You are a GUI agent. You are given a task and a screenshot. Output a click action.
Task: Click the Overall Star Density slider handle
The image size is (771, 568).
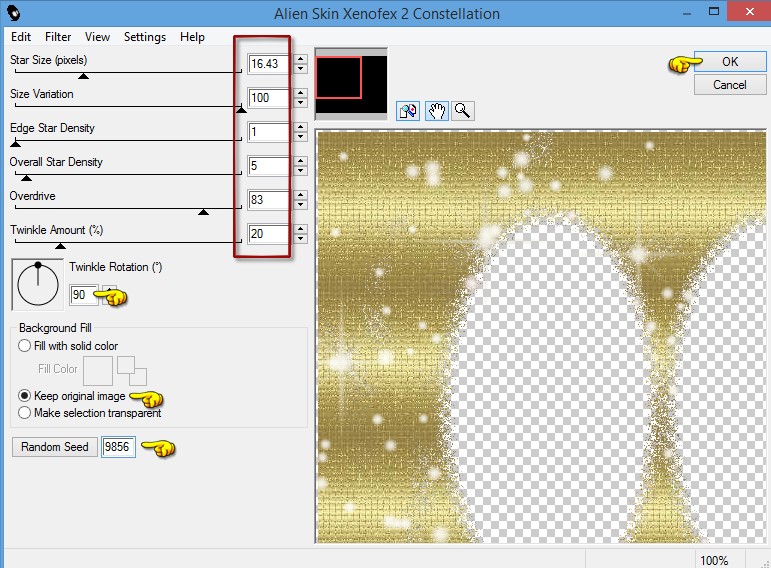click(x=27, y=178)
